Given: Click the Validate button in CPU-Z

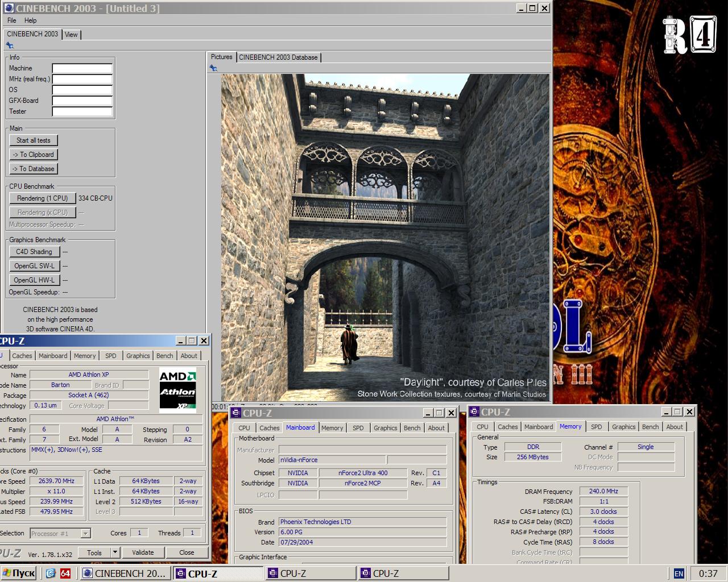Looking at the screenshot, I should coord(143,552).
